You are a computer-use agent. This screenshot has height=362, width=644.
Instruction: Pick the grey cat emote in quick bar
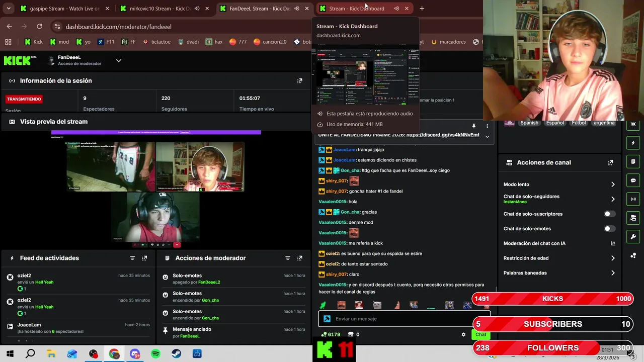pos(377,305)
